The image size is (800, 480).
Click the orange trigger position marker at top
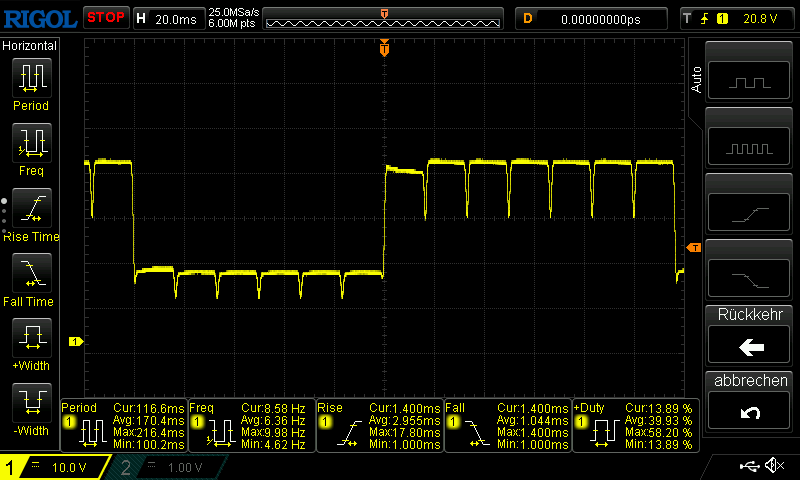[x=384, y=48]
